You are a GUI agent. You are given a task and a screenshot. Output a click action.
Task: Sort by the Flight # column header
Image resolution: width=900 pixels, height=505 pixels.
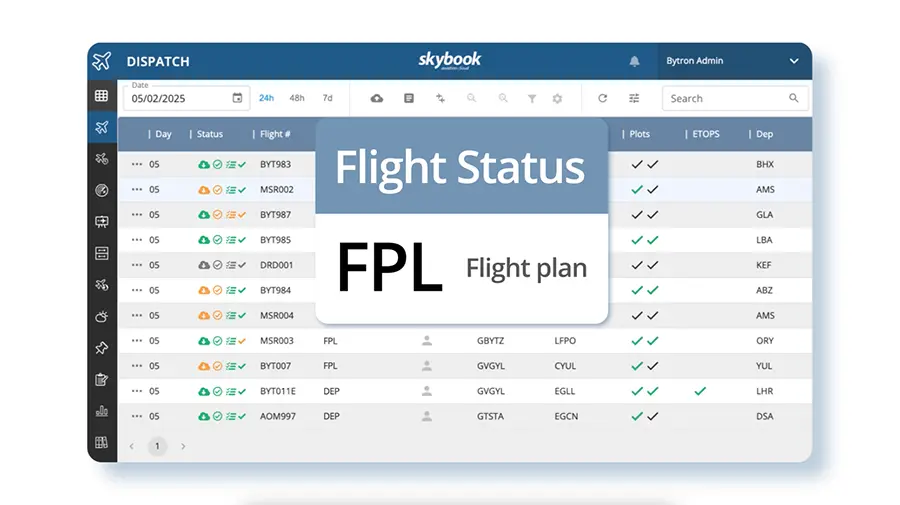pyautogui.click(x=275, y=134)
